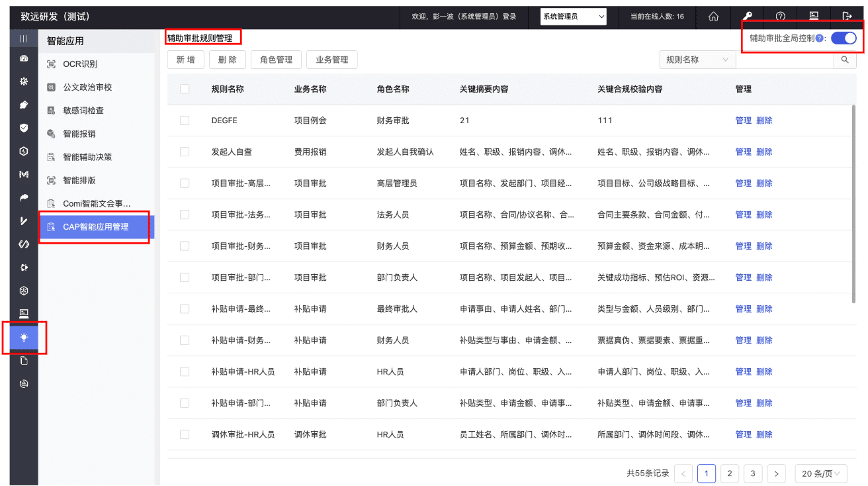Open 管理 link in 调休审批-HR人员 row
The width and height of the screenshot is (868, 486).
point(743,434)
